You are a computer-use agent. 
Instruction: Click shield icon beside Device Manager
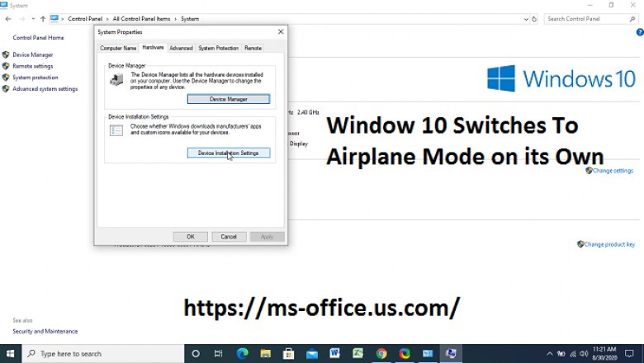[6, 54]
